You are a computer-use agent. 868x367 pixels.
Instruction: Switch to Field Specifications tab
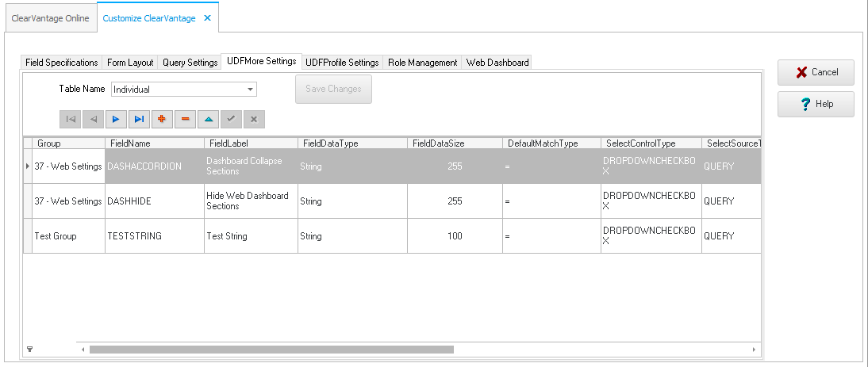tap(62, 63)
